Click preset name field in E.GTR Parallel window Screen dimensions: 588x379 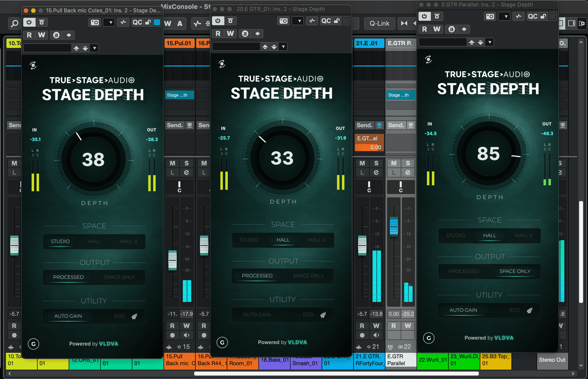tap(442, 42)
